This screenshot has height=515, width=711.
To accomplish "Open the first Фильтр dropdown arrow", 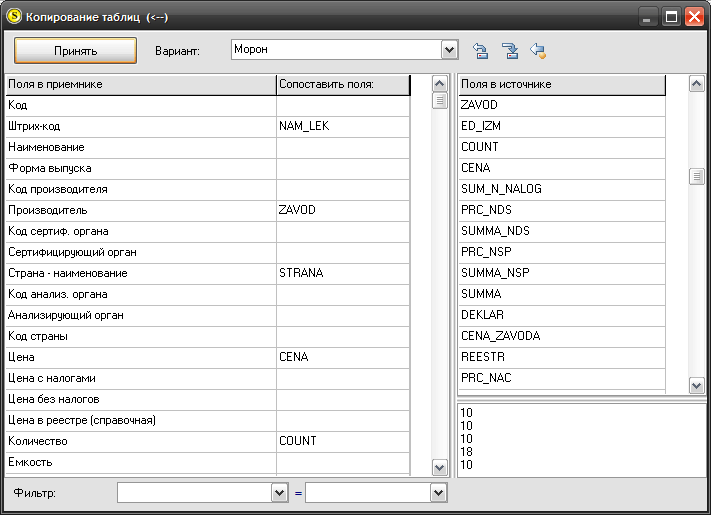I will point(280,493).
